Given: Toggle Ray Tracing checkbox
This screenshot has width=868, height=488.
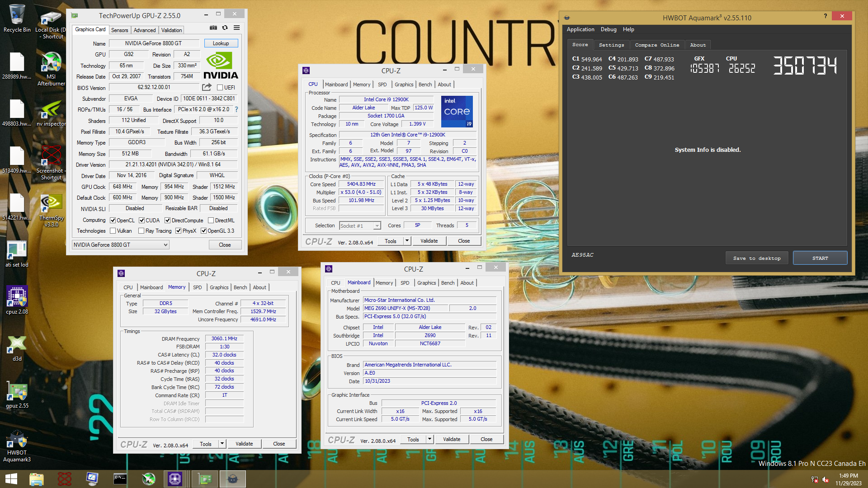Looking at the screenshot, I should (141, 231).
